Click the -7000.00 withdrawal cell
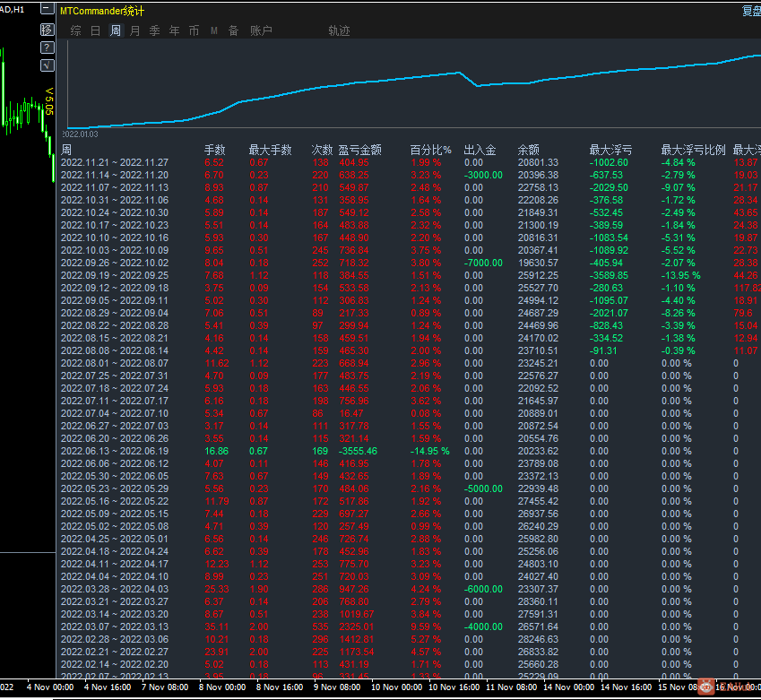This screenshot has height=700, width=761. pos(483,264)
